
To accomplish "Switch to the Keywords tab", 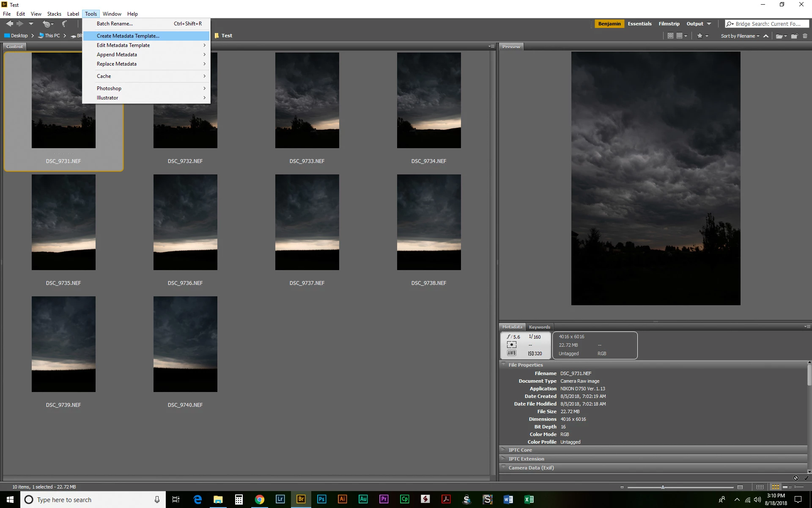I will (x=539, y=327).
